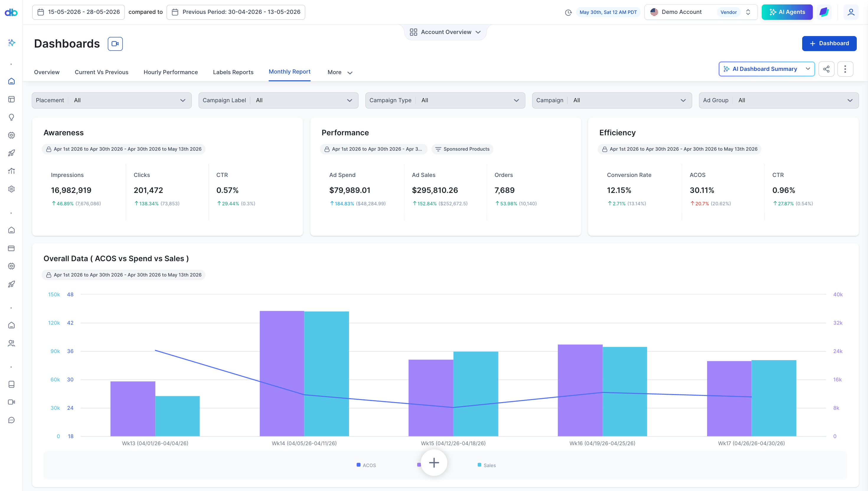This screenshot has height=491, width=868.
Task: Open the AI sparkle item in sidebar
Action: coord(12,43)
